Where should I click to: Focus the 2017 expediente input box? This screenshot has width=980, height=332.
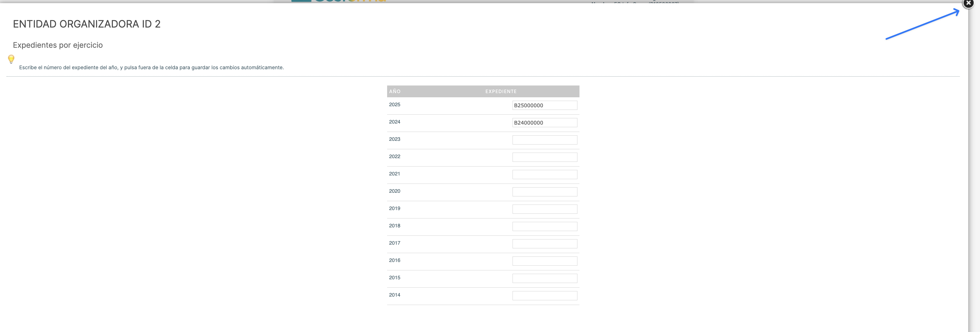point(544,244)
